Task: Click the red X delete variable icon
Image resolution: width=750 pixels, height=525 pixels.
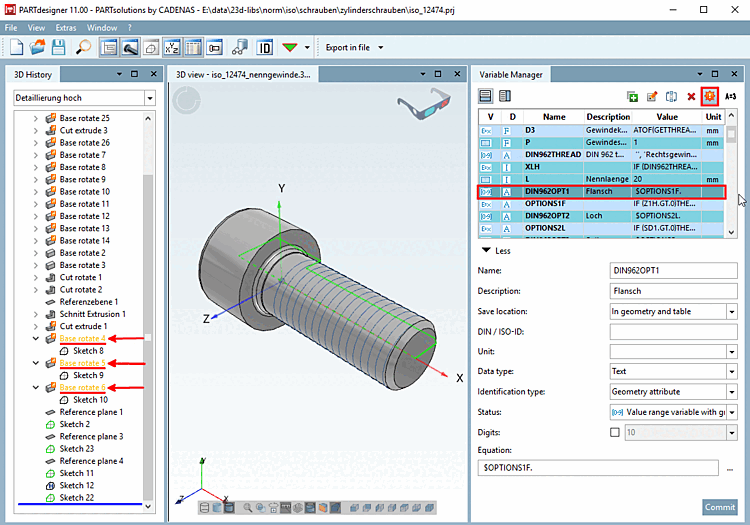Action: point(691,96)
